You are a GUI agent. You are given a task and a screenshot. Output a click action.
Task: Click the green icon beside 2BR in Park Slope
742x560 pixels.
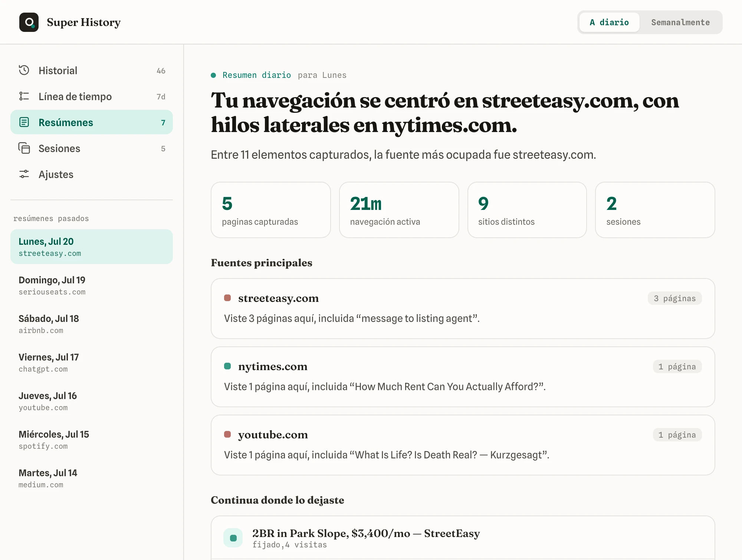[233, 538]
